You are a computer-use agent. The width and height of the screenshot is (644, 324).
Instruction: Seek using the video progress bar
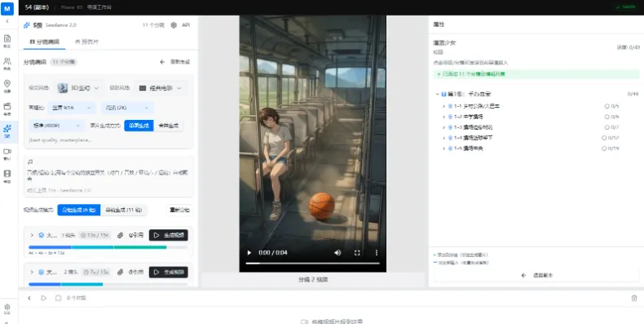[312, 263]
